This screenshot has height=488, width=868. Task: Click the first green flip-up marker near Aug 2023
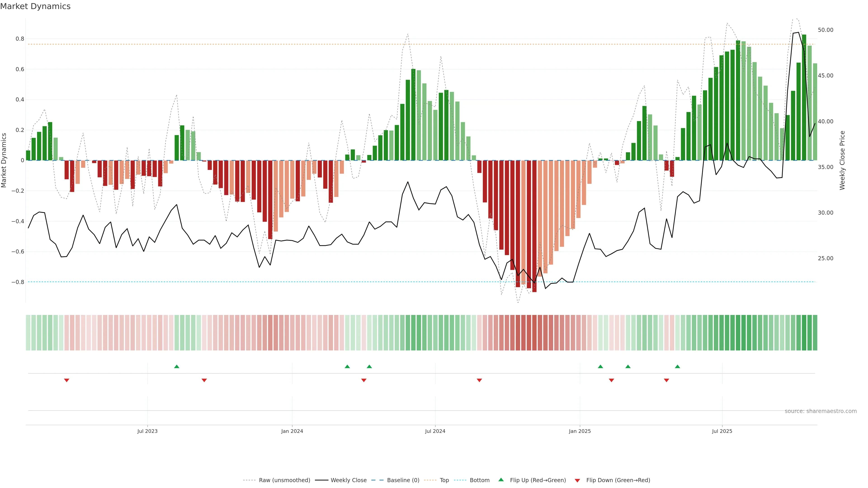point(177,366)
